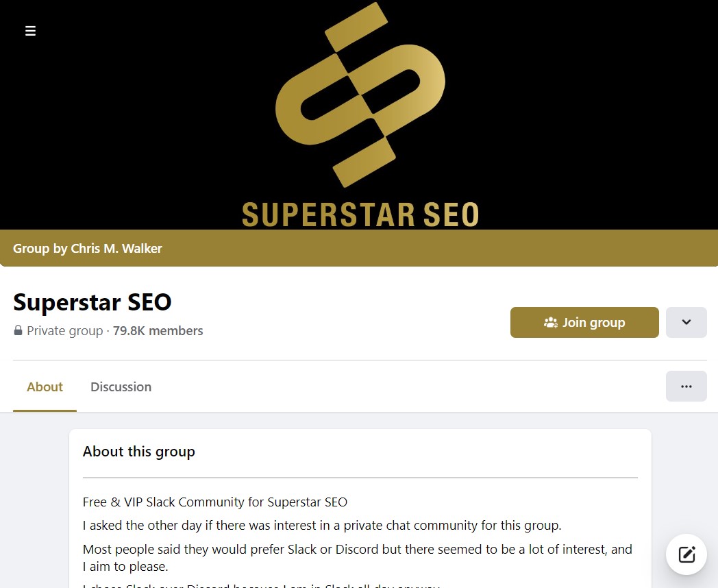Switch to the About tab
Screen dimensions: 718x588
tap(45, 387)
